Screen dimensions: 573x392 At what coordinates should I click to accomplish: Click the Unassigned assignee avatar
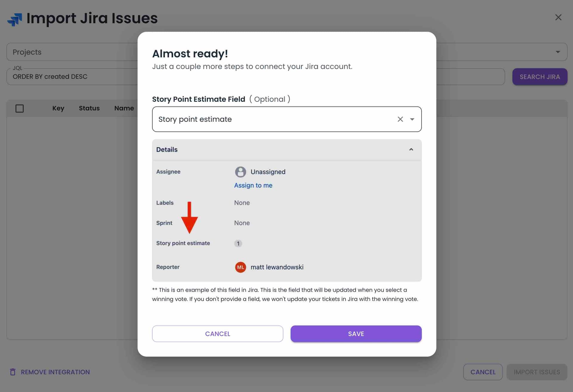(x=240, y=172)
